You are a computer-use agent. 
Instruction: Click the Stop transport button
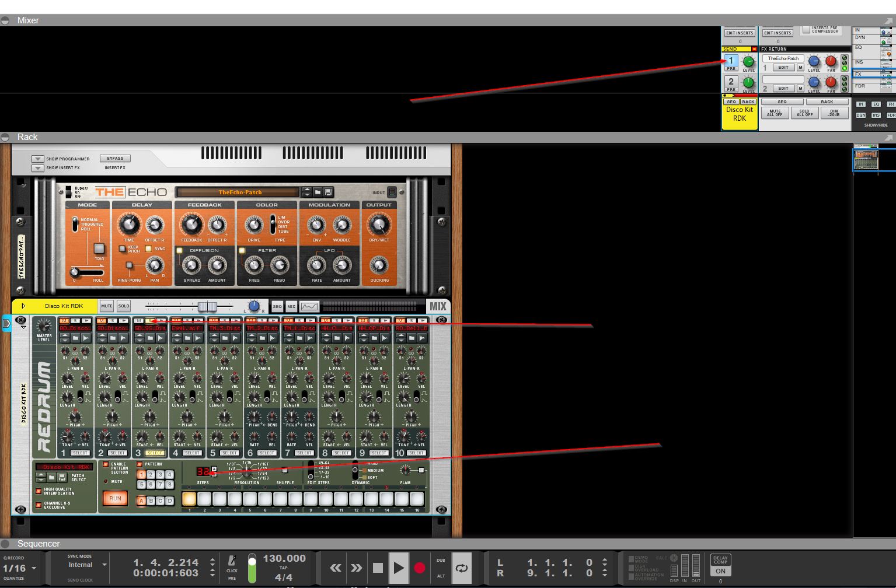click(x=378, y=568)
